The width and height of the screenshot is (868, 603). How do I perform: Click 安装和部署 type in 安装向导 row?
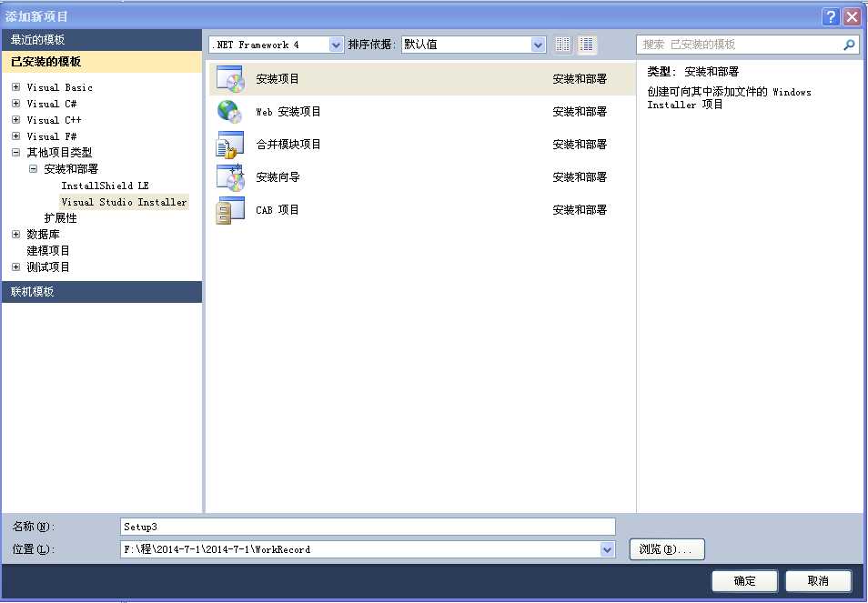click(x=580, y=177)
